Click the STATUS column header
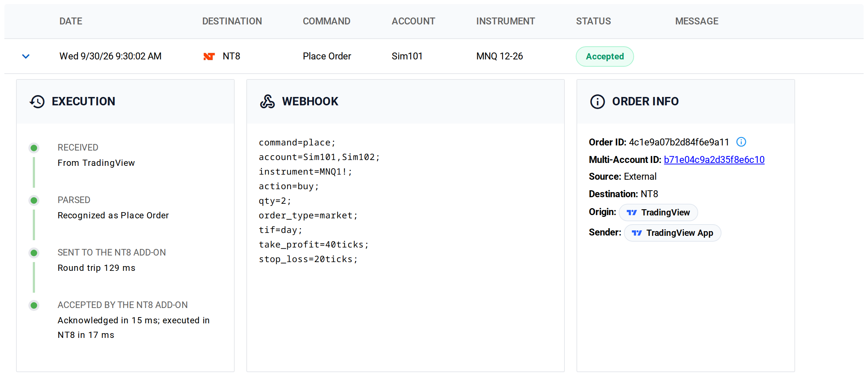 pyautogui.click(x=593, y=21)
